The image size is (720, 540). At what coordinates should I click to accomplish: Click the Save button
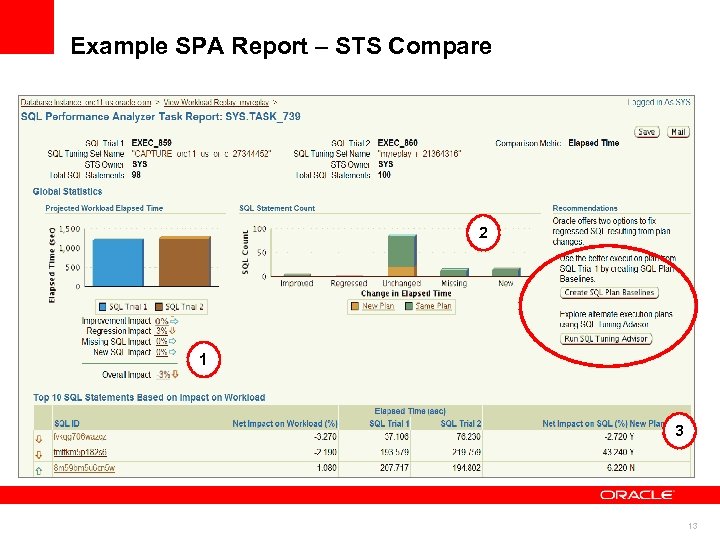(647, 132)
